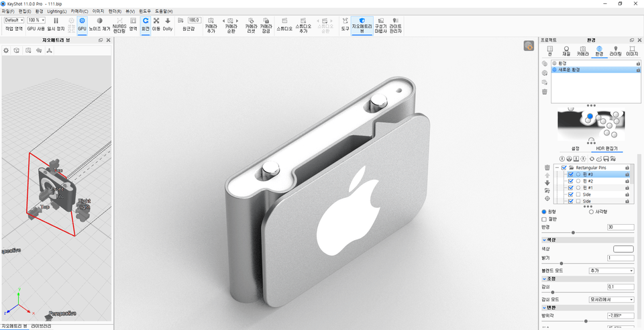The image size is (644, 330).
Task: Switch to the 라이팅 tab in Project panel
Action: (615, 51)
